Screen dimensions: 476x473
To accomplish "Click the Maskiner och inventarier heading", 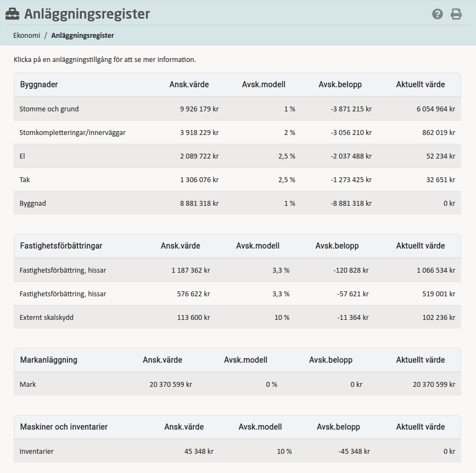I will pyautogui.click(x=64, y=427).
